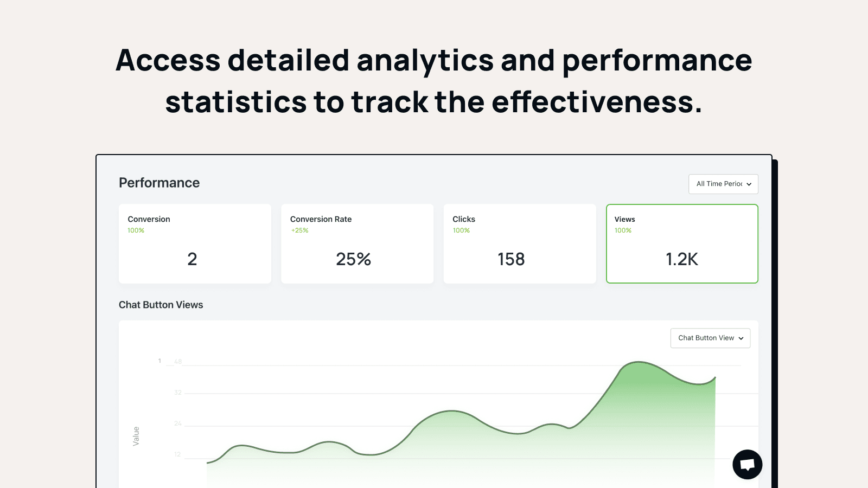Click the Chat Button Views chart title
This screenshot has height=488, width=868.
click(161, 305)
